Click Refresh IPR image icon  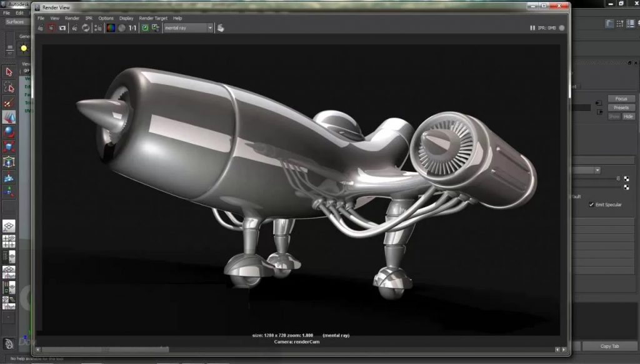coord(86,27)
